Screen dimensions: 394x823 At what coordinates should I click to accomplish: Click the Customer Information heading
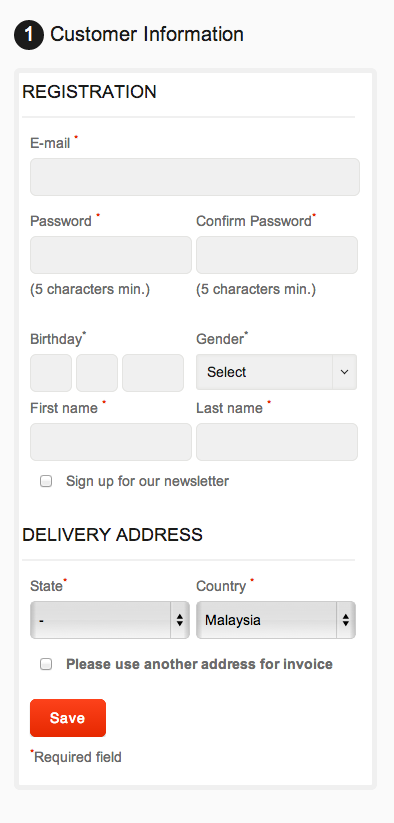pyautogui.click(x=147, y=35)
